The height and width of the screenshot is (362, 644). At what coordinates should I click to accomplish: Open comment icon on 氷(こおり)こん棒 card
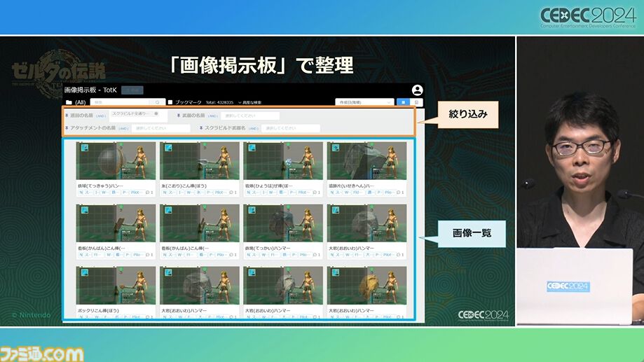click(232, 192)
